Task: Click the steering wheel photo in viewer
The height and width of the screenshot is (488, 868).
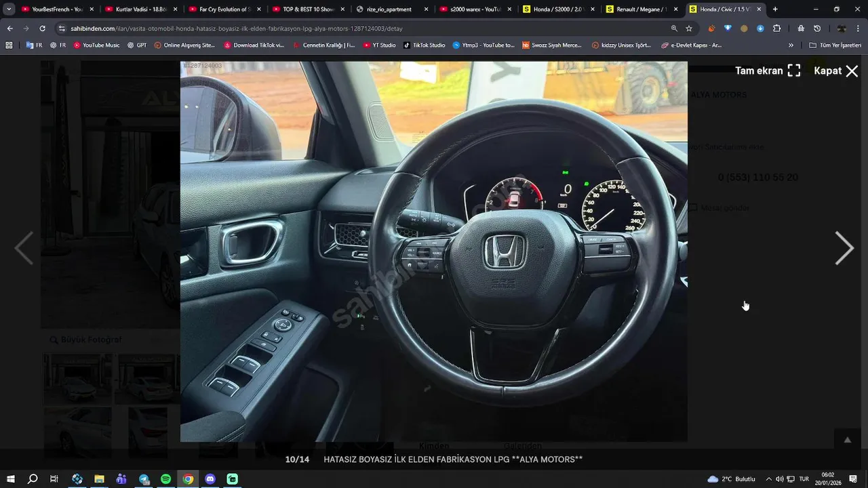Action: 434,251
